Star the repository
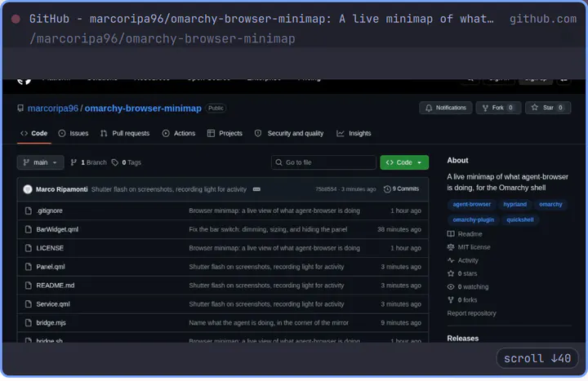The image size is (588, 381). point(548,108)
